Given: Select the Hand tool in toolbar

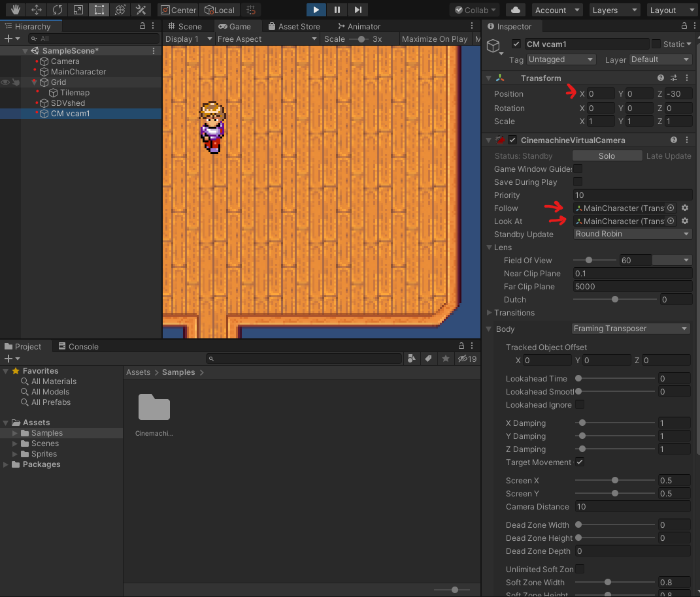Looking at the screenshot, I should (15, 10).
